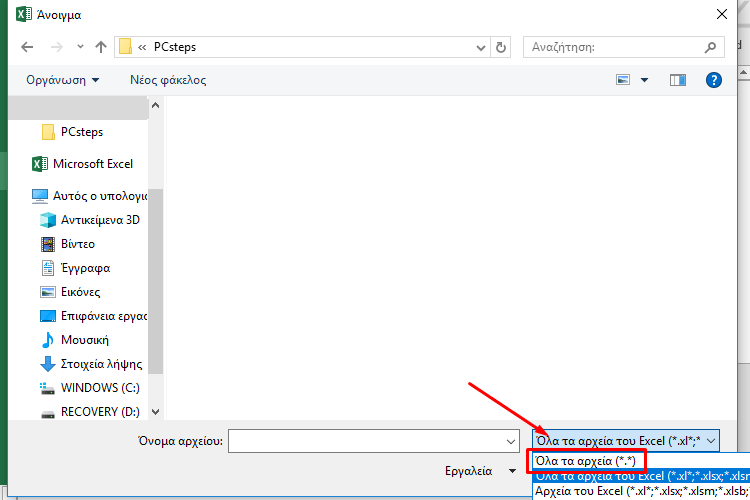This screenshot has height=500, width=750.
Task: Expand the file name dropdown arrow
Action: (511, 442)
